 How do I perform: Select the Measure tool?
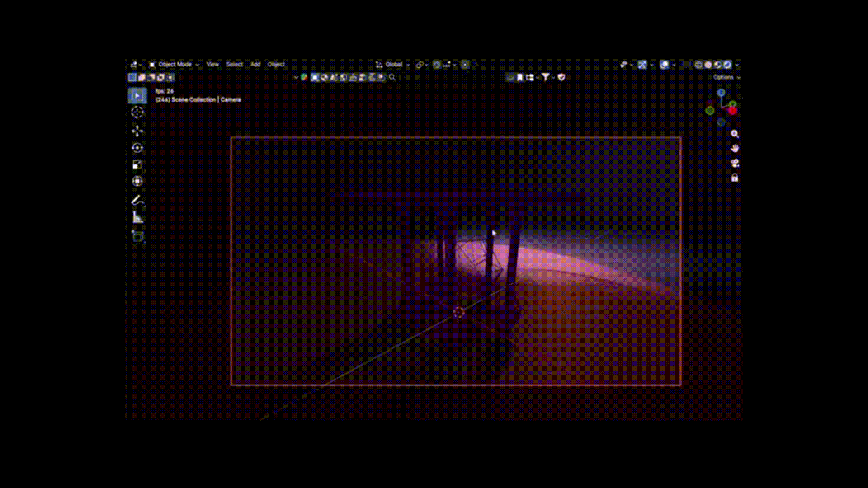137,217
